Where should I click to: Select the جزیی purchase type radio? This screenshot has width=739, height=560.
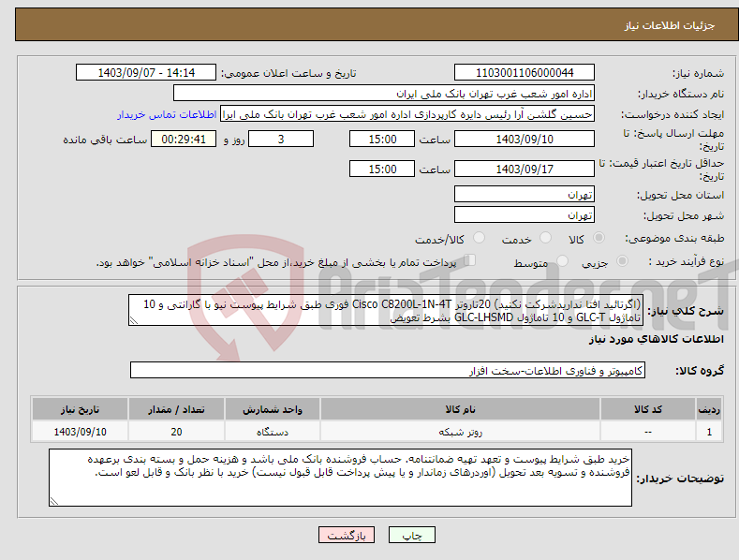tap(622, 260)
